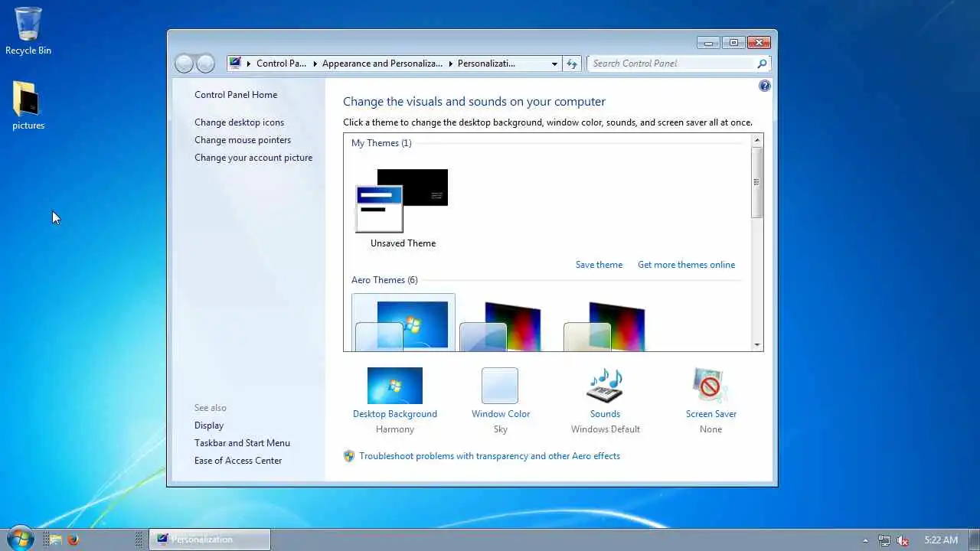Expand the root breadcrumb arrow
The image size is (980, 551).
pos(248,64)
